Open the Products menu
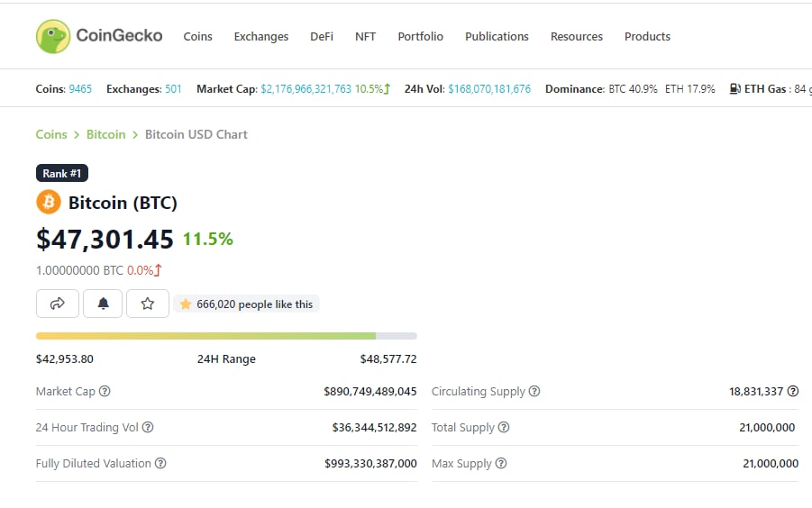Viewport: 812px width, 508px height. [x=647, y=37]
